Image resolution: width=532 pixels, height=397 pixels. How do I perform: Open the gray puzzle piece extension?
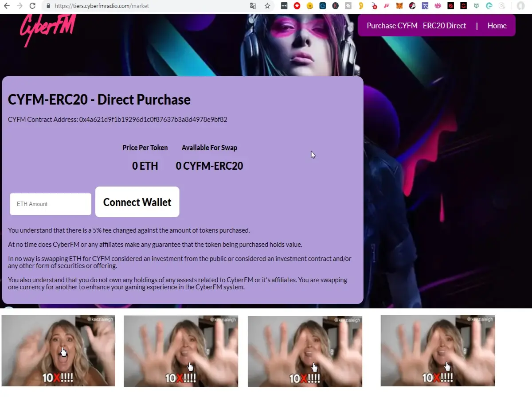coord(348,6)
